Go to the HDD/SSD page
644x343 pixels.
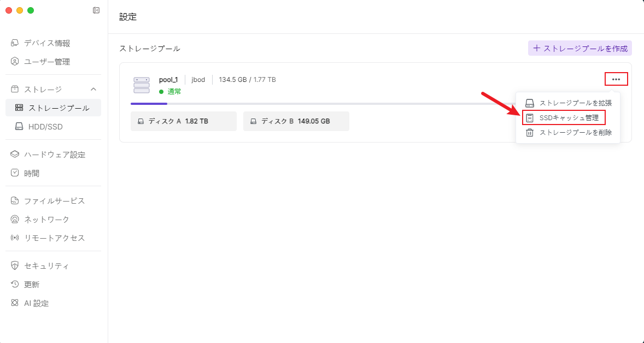(45, 126)
